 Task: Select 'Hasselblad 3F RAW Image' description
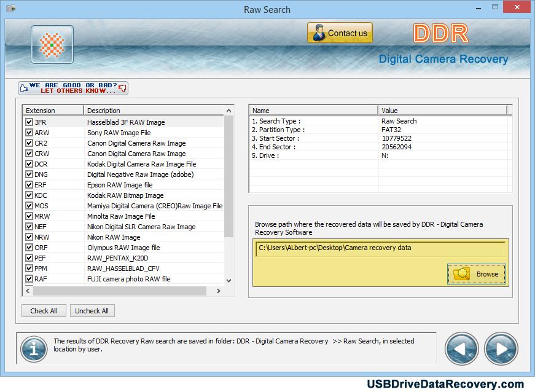pyautogui.click(x=126, y=122)
